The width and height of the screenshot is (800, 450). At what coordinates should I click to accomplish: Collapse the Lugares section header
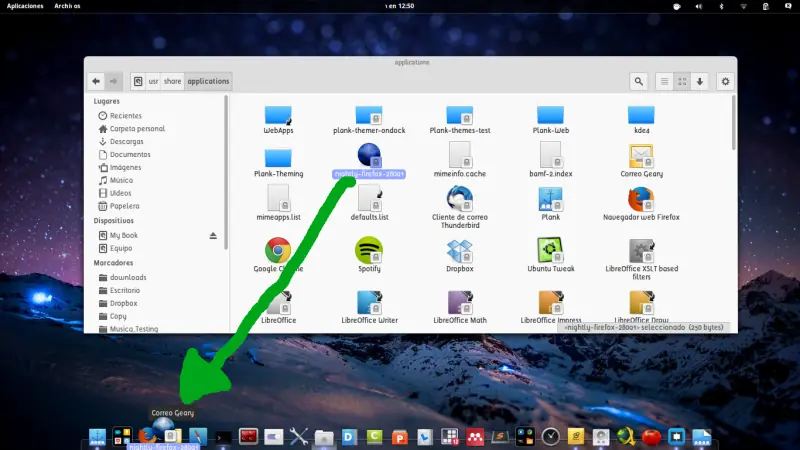(x=107, y=101)
